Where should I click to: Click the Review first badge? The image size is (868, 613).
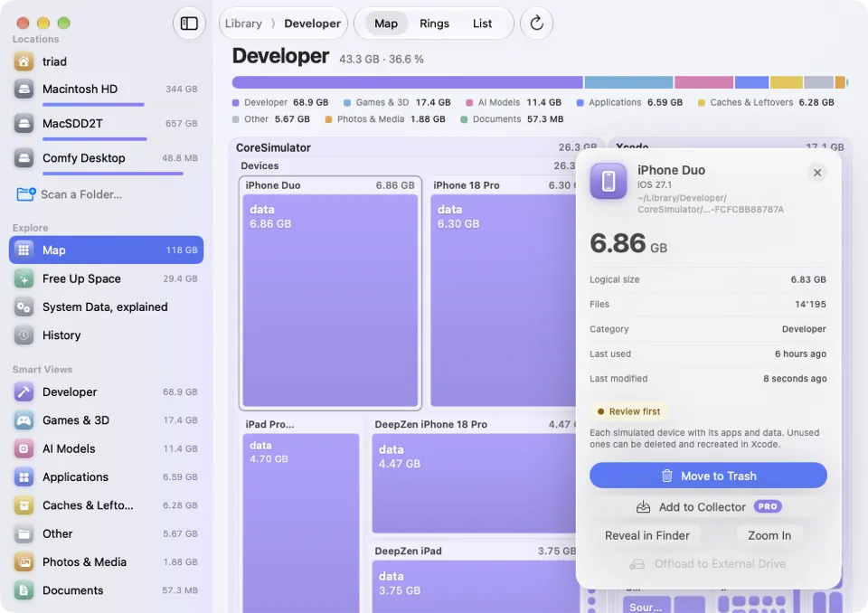click(x=629, y=411)
